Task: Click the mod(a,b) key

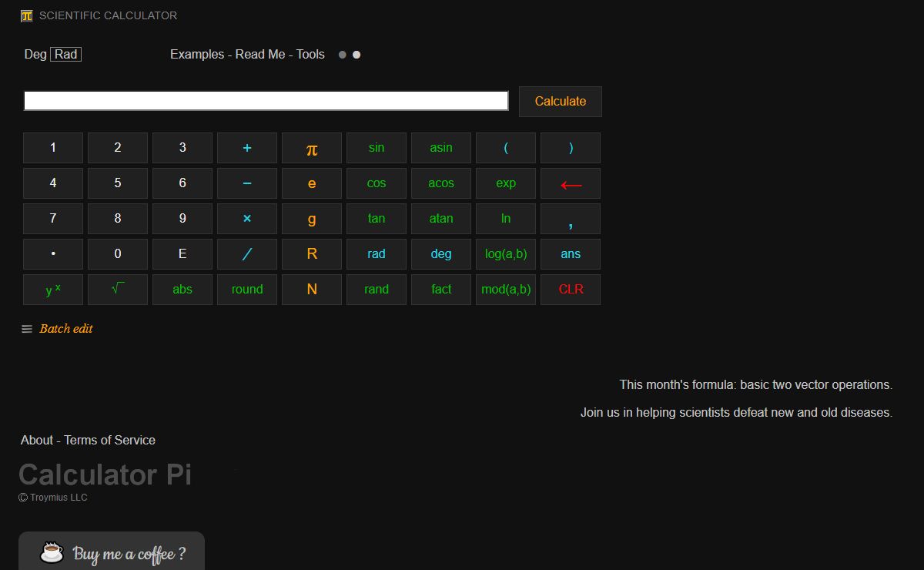Action: coord(506,290)
